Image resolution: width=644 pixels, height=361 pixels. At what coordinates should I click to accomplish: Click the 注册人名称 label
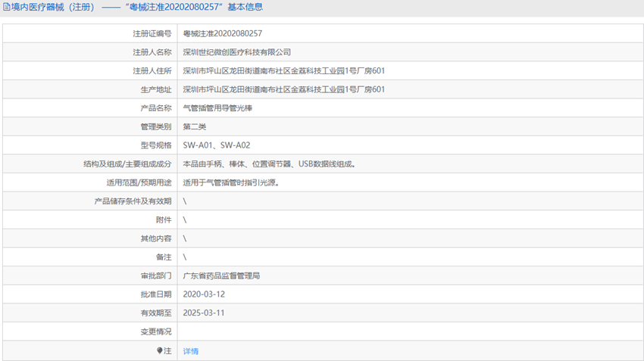pos(152,52)
